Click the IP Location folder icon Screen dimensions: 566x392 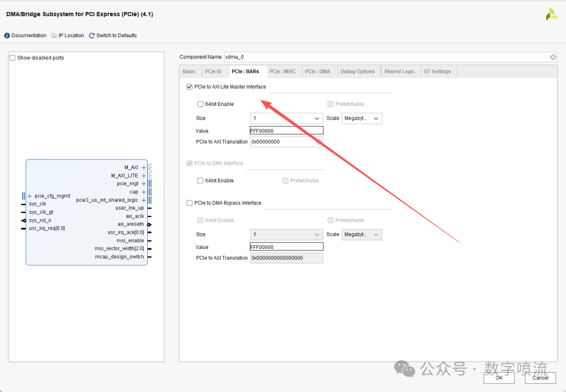tap(54, 35)
